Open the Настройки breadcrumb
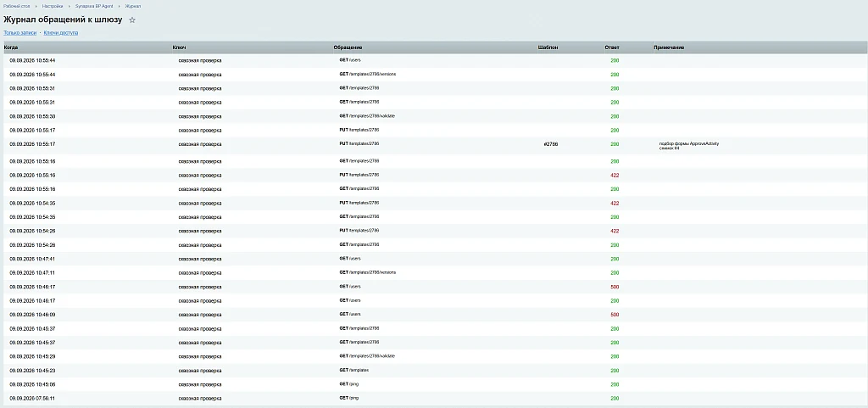The image size is (868, 408). coord(53,6)
